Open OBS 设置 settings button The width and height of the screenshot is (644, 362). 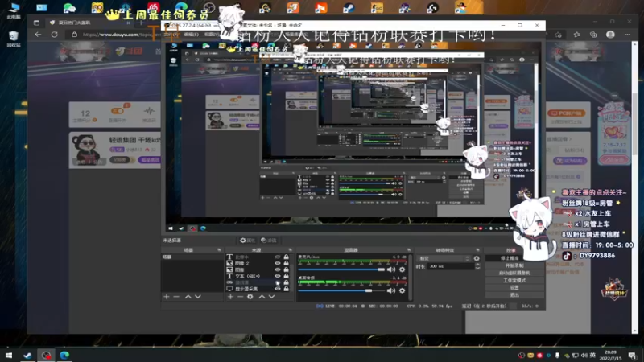pyautogui.click(x=514, y=288)
